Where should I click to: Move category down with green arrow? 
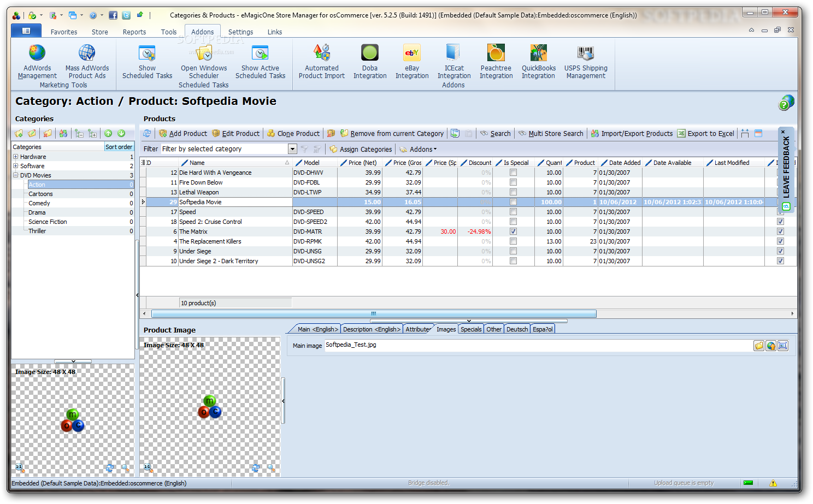point(121,133)
